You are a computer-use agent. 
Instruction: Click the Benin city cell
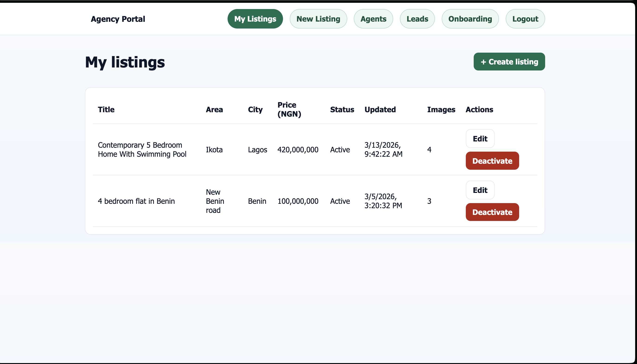click(257, 201)
